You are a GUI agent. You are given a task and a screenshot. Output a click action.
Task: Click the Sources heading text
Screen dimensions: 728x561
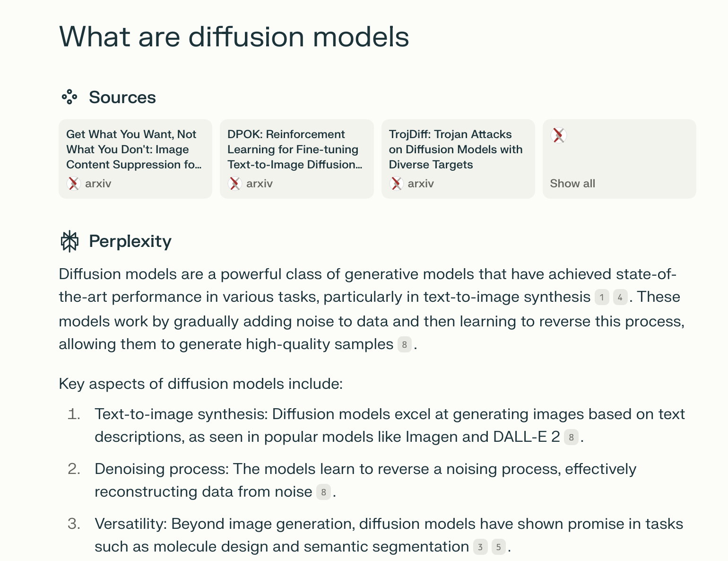[x=122, y=97]
